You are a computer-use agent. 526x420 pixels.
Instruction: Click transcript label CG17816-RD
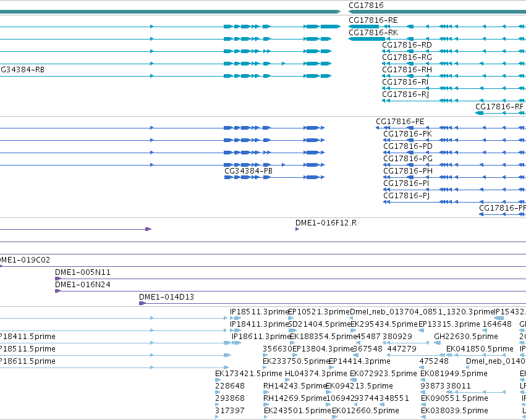pyautogui.click(x=407, y=45)
